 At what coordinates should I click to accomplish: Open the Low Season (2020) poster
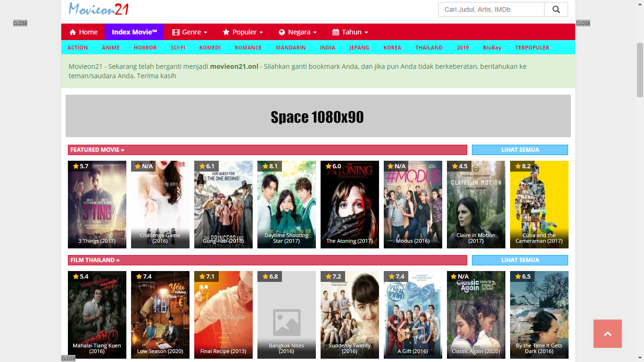click(x=160, y=315)
